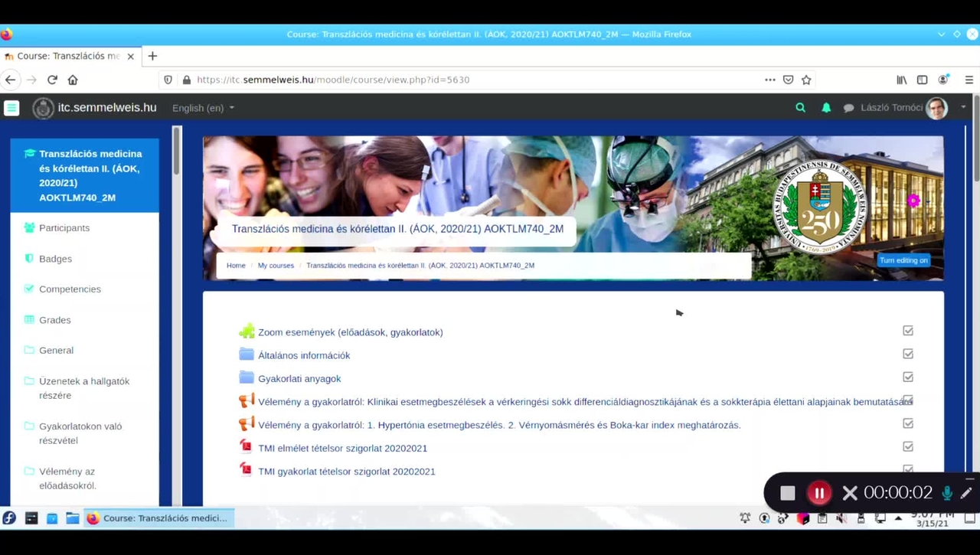Click the Firefox URL address bar
Viewport: 980px width, 555px height.
click(459, 80)
